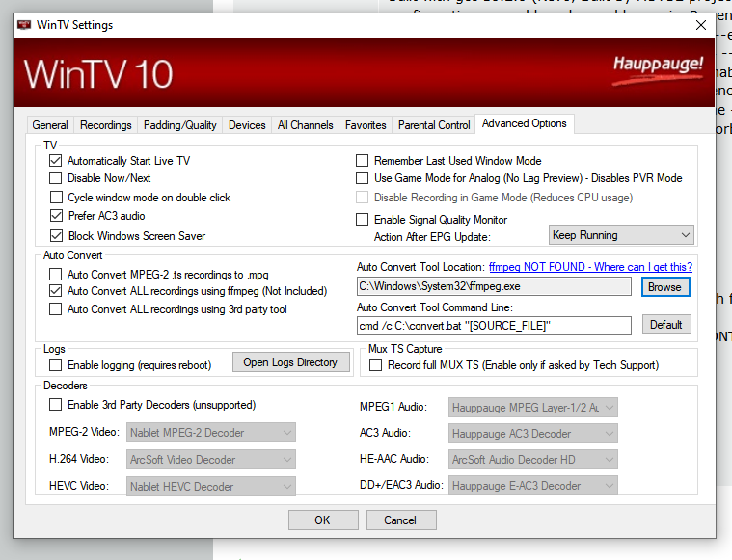732x560 pixels.
Task: Cancel the settings dialog
Action: point(400,520)
